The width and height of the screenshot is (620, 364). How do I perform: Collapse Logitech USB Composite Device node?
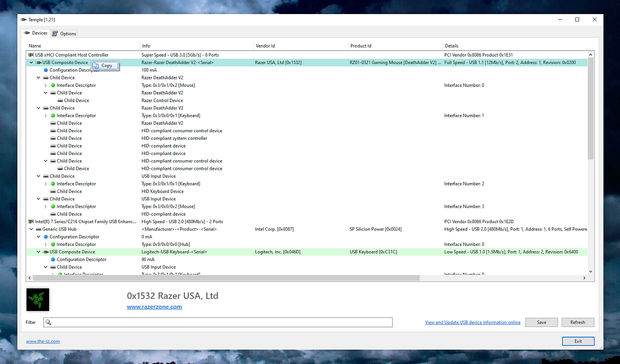coord(38,252)
